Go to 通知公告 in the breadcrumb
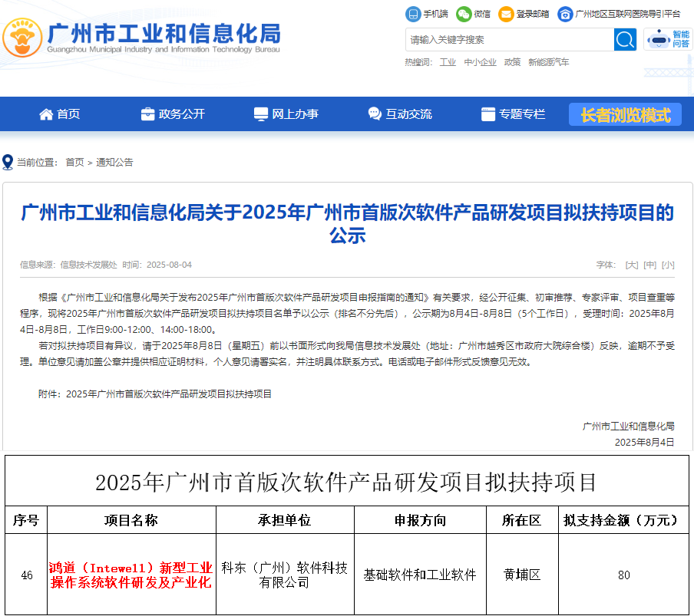694x616 pixels. (x=114, y=163)
